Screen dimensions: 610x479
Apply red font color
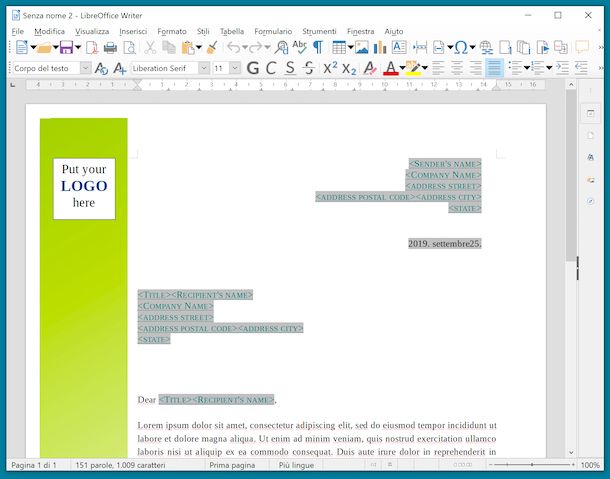tap(391, 68)
